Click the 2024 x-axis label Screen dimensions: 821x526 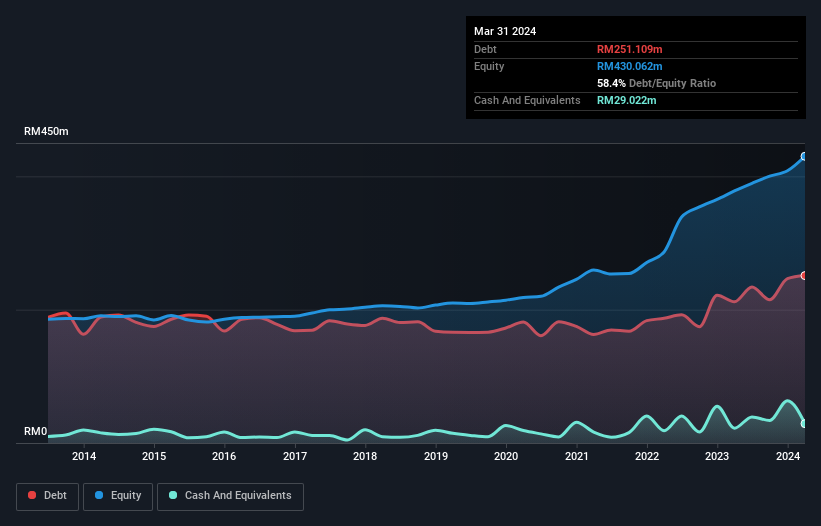tap(788, 456)
